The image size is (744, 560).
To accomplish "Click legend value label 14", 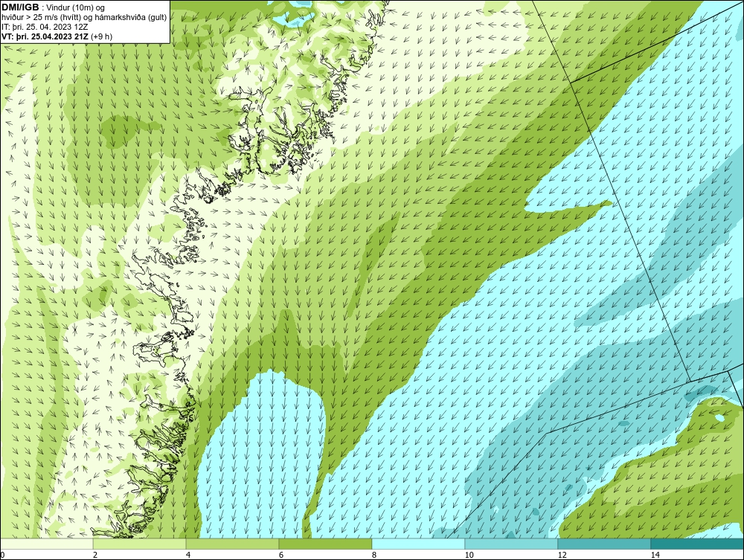I will (x=655, y=555).
